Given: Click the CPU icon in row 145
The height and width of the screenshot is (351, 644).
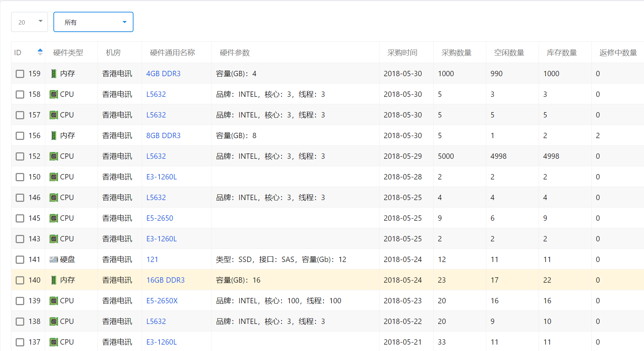Looking at the screenshot, I should tap(54, 218).
